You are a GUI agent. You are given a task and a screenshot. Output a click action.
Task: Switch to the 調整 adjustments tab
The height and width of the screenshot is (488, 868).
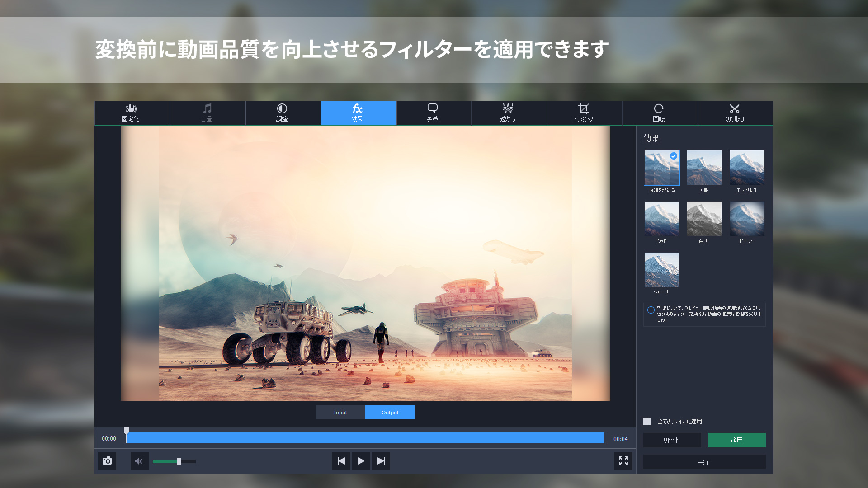tap(283, 113)
